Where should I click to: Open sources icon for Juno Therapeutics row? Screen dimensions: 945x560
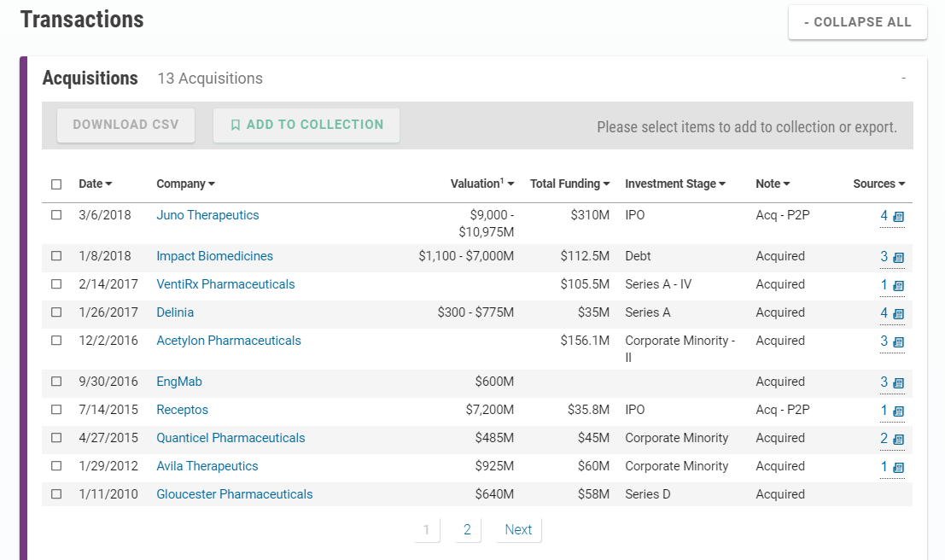click(898, 217)
